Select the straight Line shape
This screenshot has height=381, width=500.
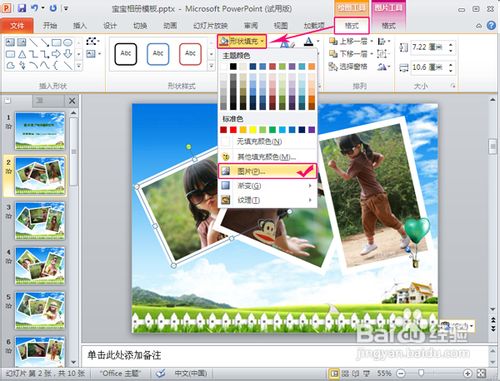(x=33, y=42)
